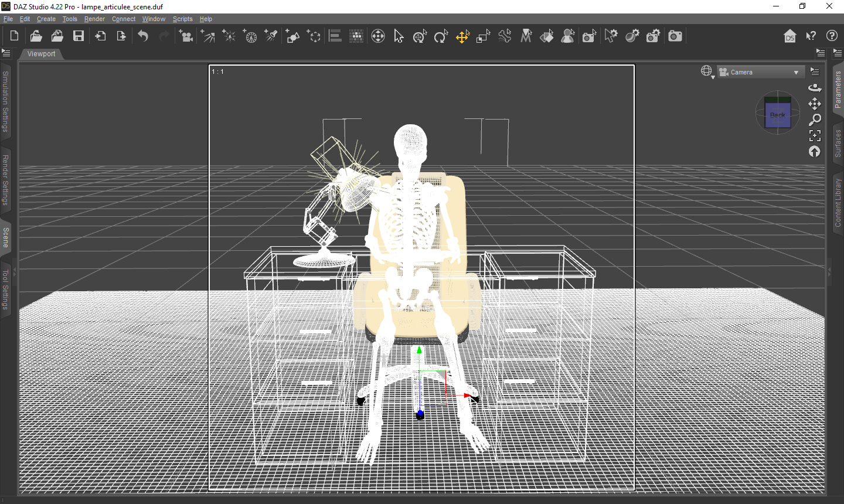Click the Frame selection icon in viewport

coord(815,136)
